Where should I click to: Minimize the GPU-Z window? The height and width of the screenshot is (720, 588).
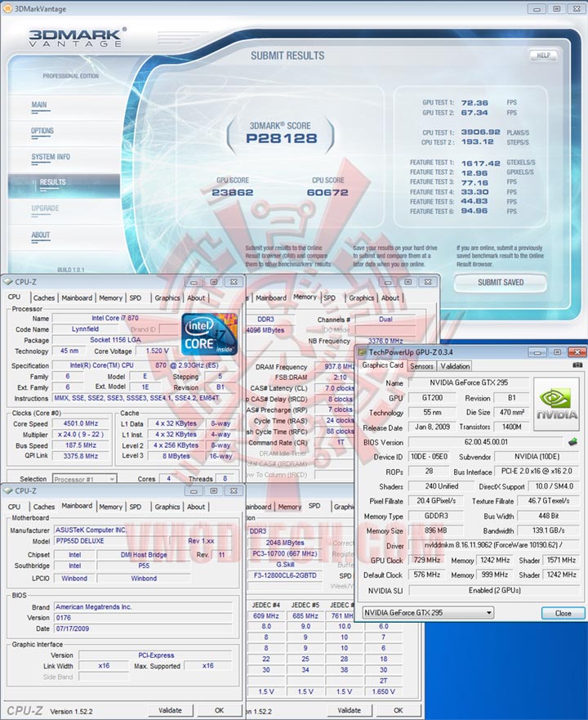pos(537,352)
